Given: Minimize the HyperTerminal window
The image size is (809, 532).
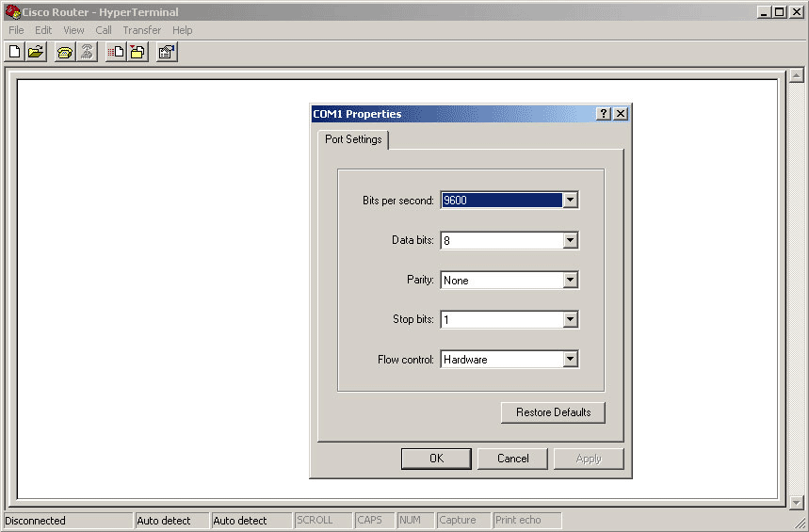Looking at the screenshot, I should click(764, 12).
